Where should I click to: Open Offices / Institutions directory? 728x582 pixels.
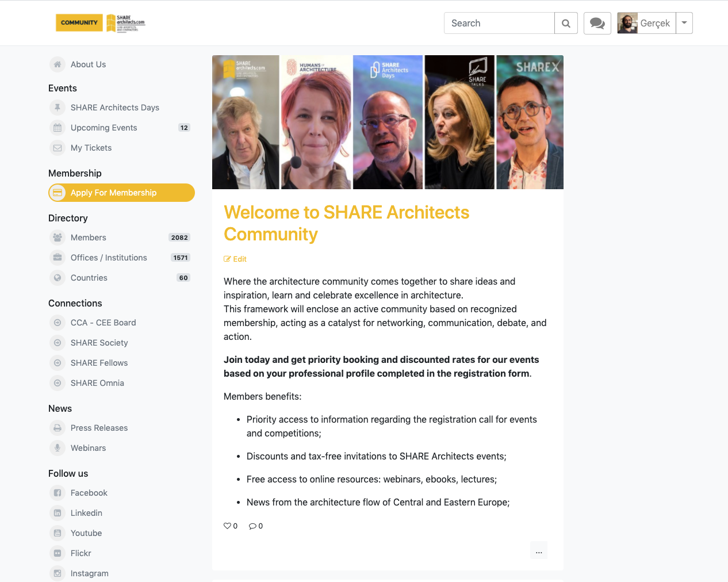pyautogui.click(x=109, y=258)
